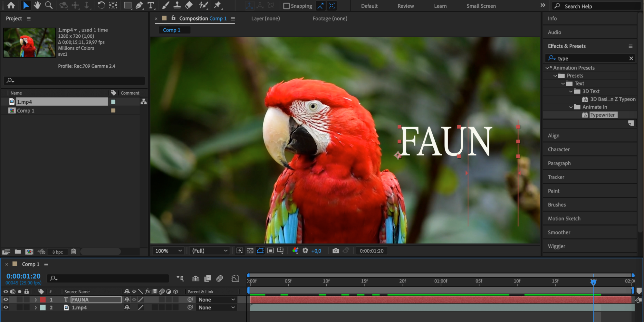Choose the Pen tool
The image size is (644, 322).
click(x=139, y=5)
